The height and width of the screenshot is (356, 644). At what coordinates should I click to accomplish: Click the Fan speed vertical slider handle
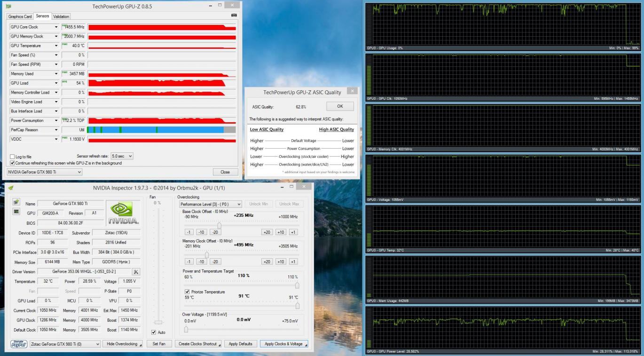coord(159,322)
